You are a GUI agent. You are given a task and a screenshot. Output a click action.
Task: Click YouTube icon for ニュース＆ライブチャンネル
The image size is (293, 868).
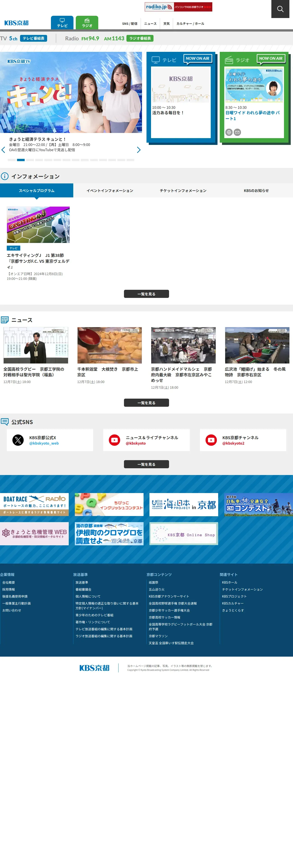(x=115, y=440)
